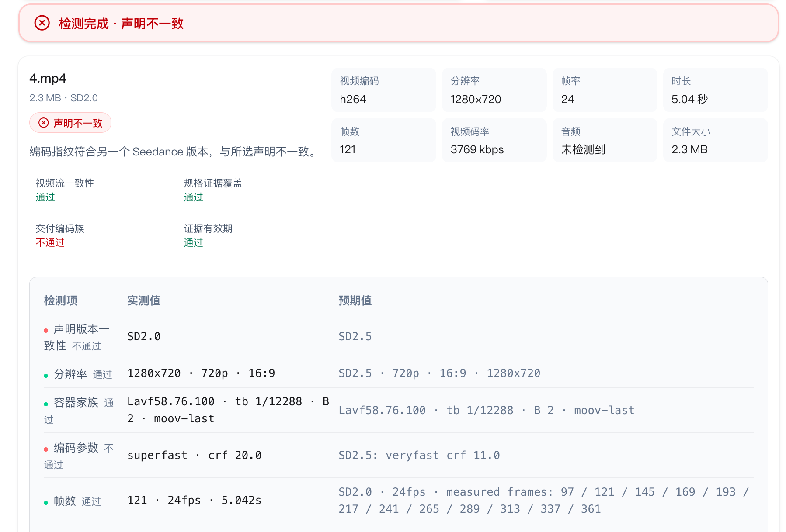786x532 pixels.
Task: Click the 检测项 column header
Action: pos(61,301)
